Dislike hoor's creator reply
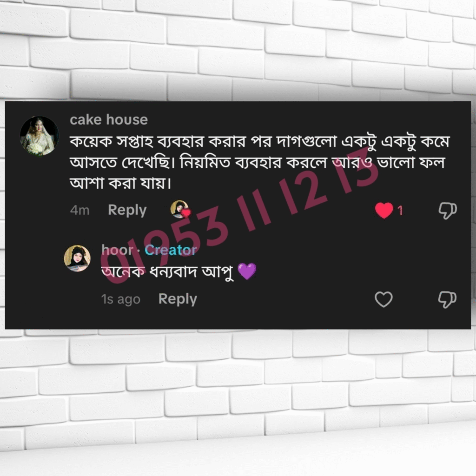This screenshot has width=476, height=476. pos(447,300)
